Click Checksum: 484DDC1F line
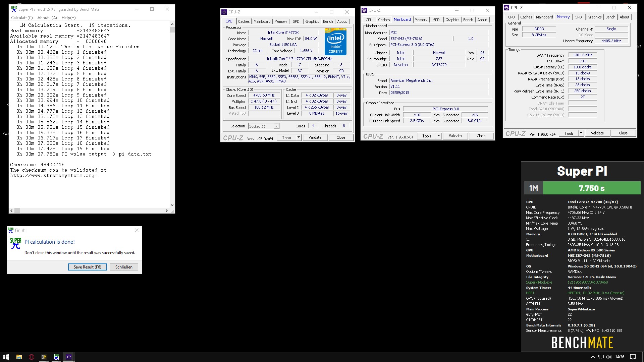 click(x=37, y=165)
